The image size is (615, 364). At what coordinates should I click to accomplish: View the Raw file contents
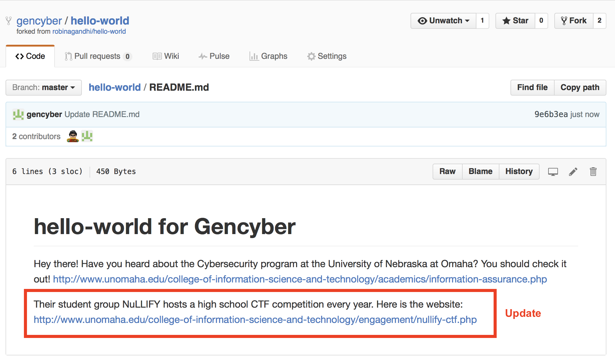(x=447, y=172)
